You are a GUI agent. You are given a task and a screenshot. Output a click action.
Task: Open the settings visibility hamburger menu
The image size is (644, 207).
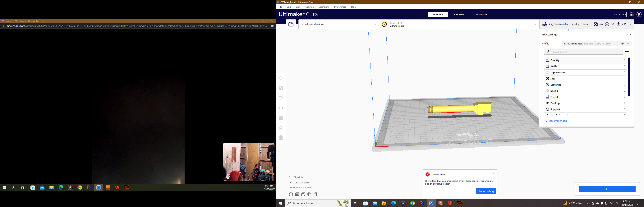tap(627, 52)
